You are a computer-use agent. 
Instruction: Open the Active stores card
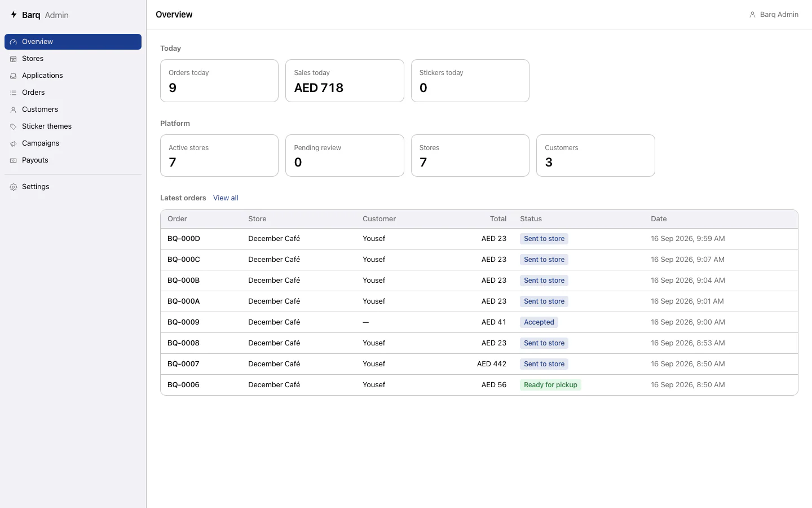coord(219,156)
